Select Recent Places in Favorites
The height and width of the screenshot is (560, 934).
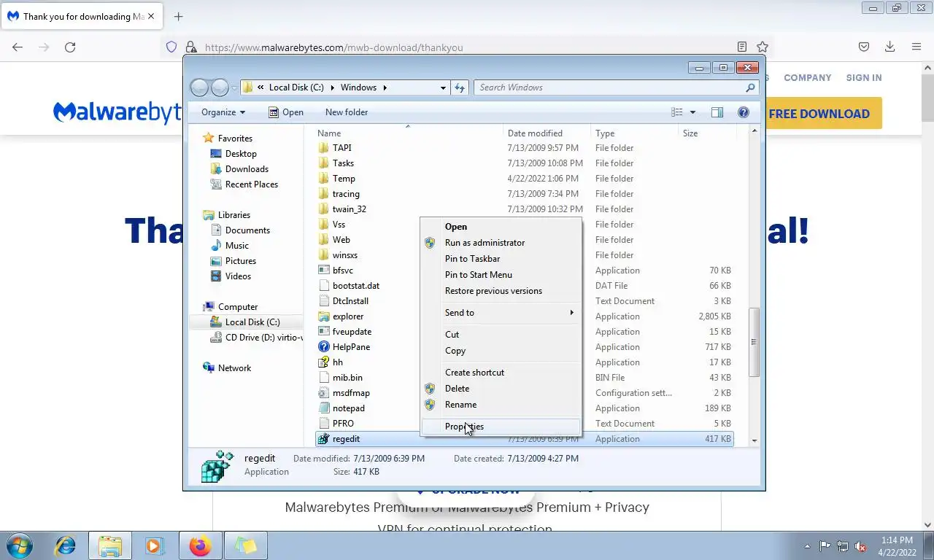244,184
